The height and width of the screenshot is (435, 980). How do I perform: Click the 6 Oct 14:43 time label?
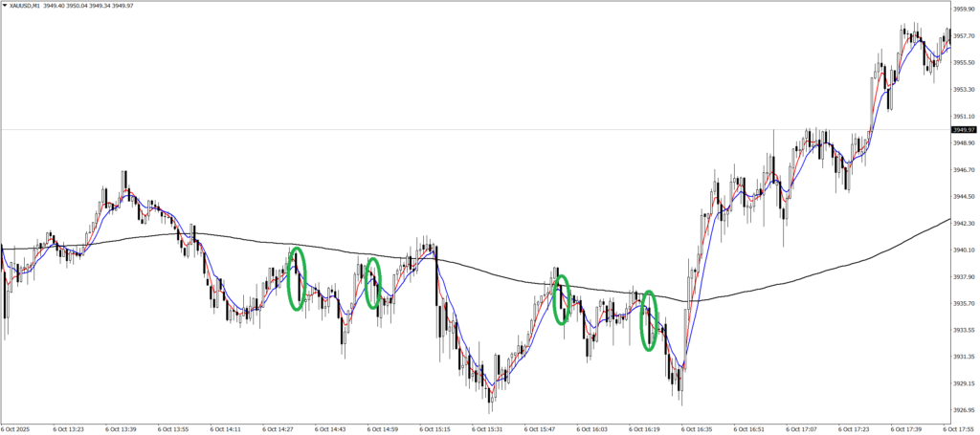pos(332,429)
